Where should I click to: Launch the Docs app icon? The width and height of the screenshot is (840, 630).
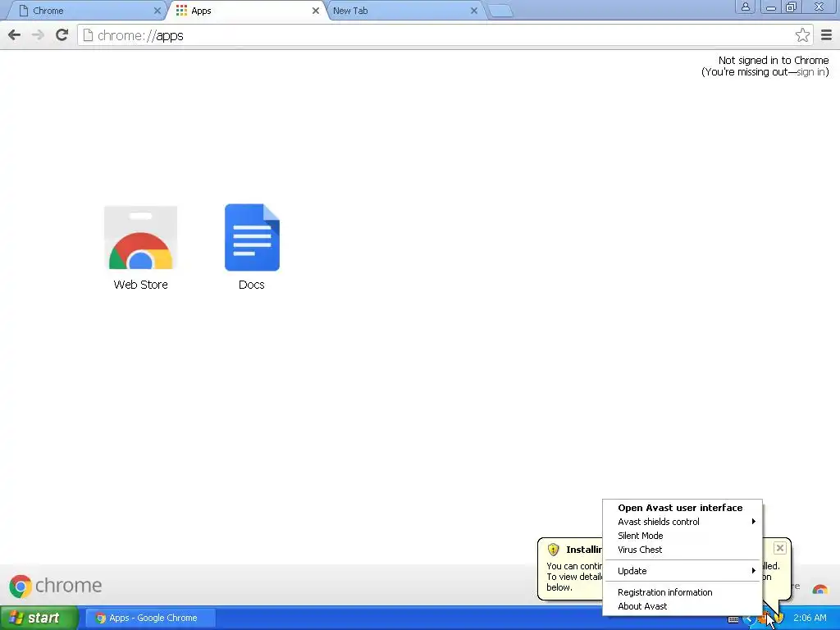pos(252,237)
